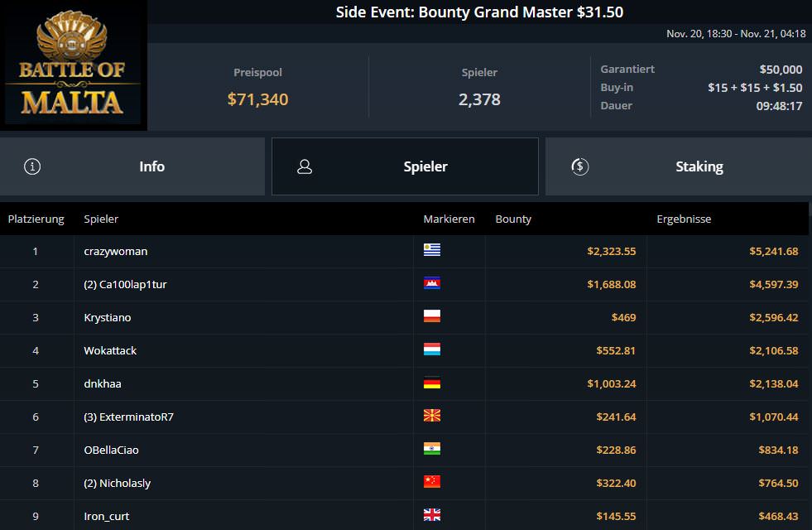Image resolution: width=812 pixels, height=530 pixels.
Task: Sort table by Bounty column header
Action: (513, 219)
